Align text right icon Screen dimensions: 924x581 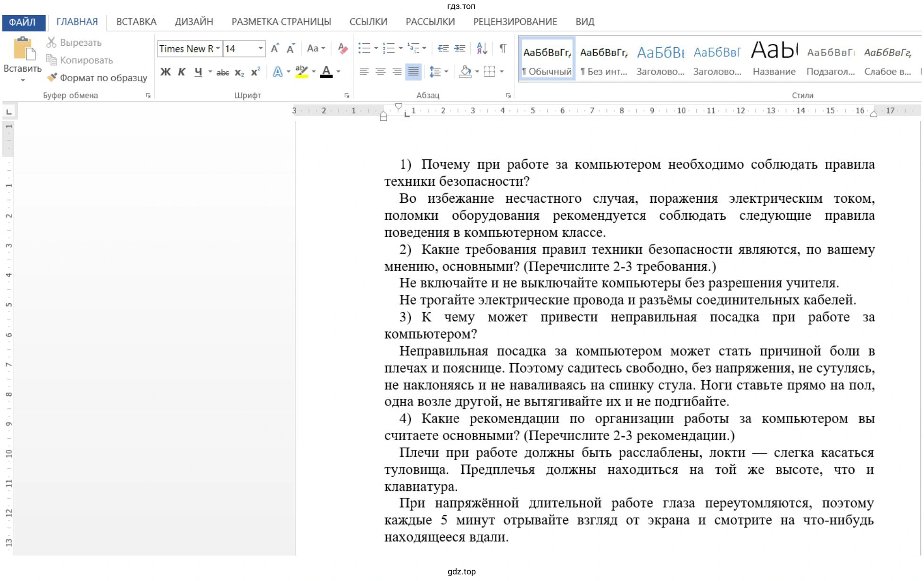tap(397, 72)
